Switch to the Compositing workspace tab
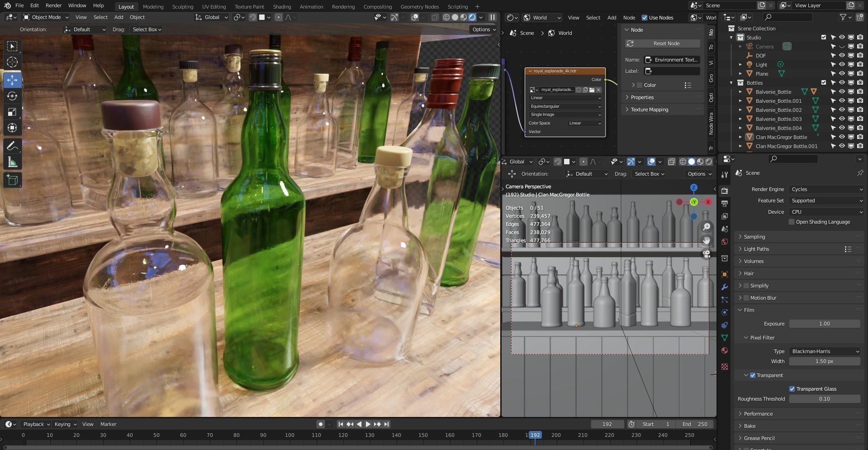The width and height of the screenshot is (868, 450). [377, 7]
